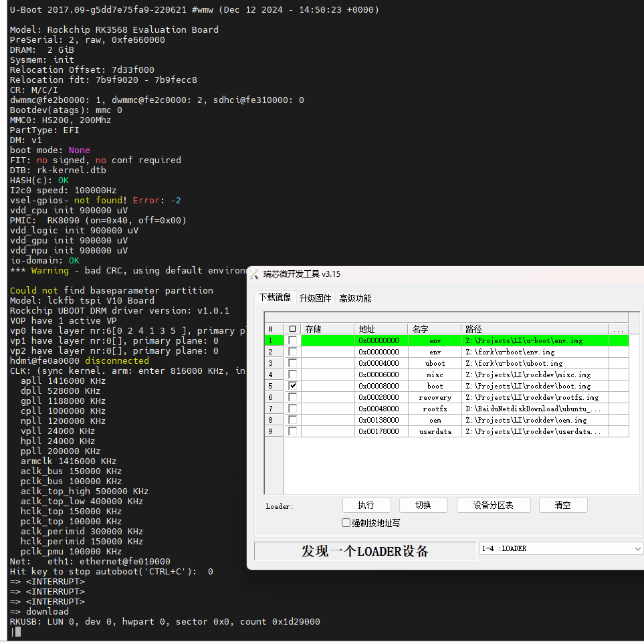The image size is (644, 644).
Task: Click the 地址 column header
Action: (x=381, y=329)
